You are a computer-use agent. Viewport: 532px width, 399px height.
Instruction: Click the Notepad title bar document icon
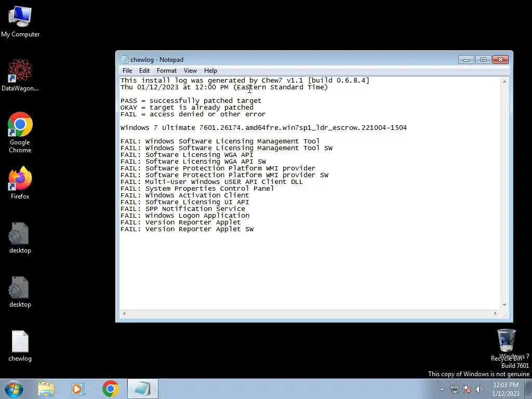pyautogui.click(x=125, y=59)
